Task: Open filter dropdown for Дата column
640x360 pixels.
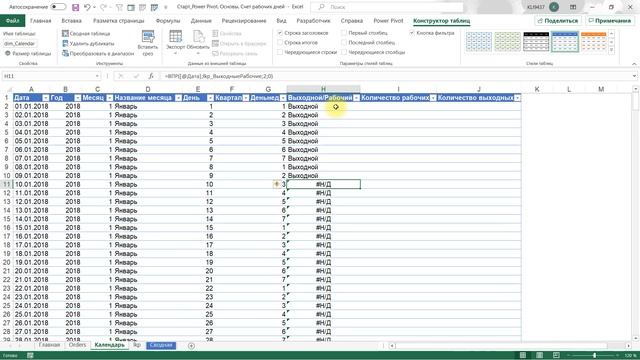Action: pyautogui.click(x=46, y=98)
